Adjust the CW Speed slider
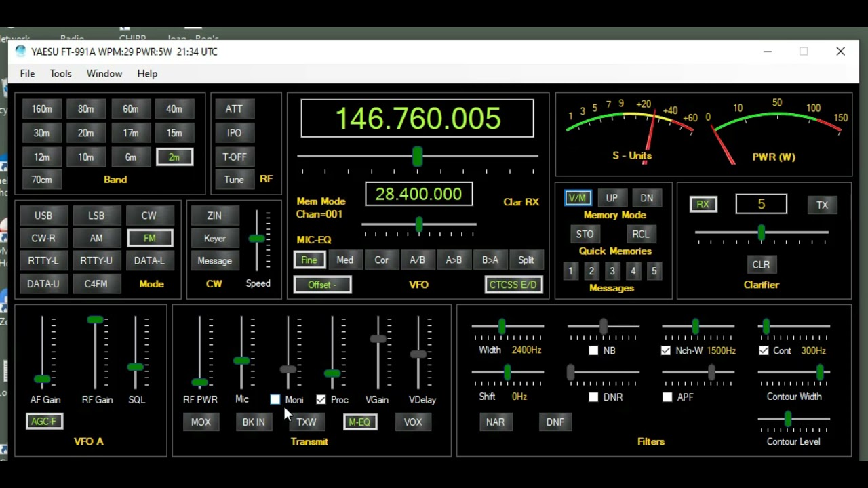The width and height of the screenshot is (868, 488). point(256,239)
